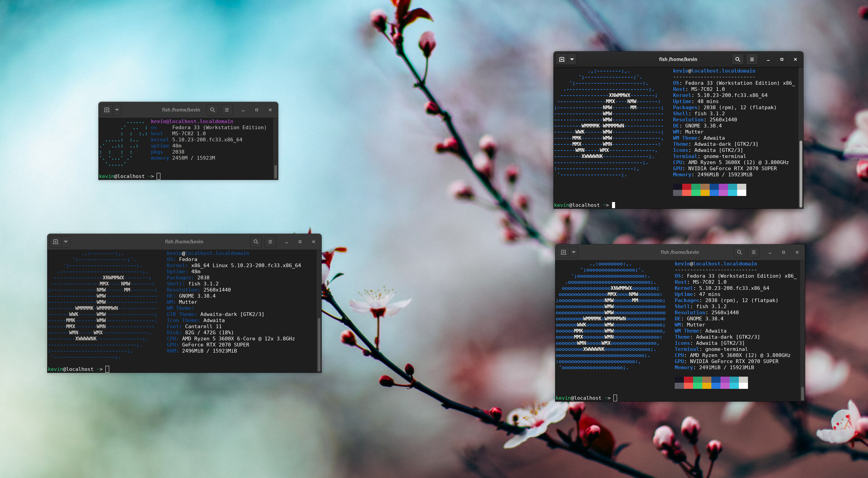Minimize the small terminal showing "memory 2450M / 15923M"
Image resolution: width=868 pixels, height=478 pixels.
(243, 110)
